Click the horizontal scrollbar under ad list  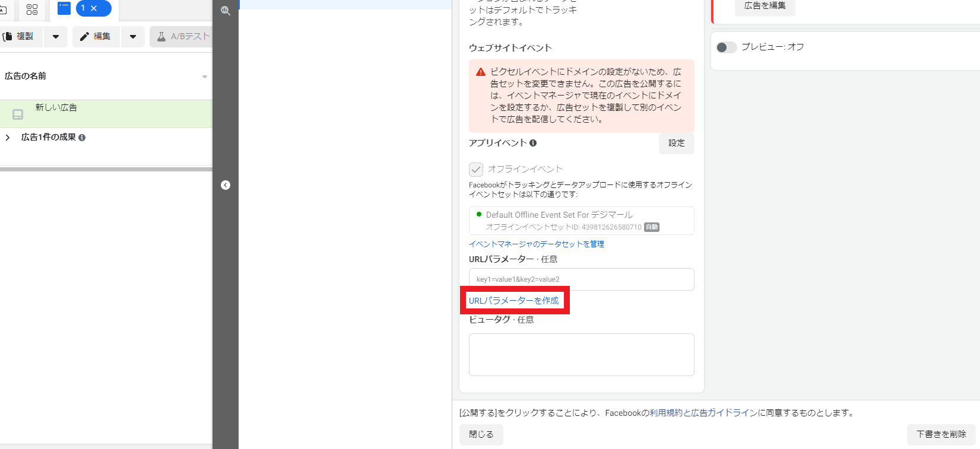tap(106, 169)
